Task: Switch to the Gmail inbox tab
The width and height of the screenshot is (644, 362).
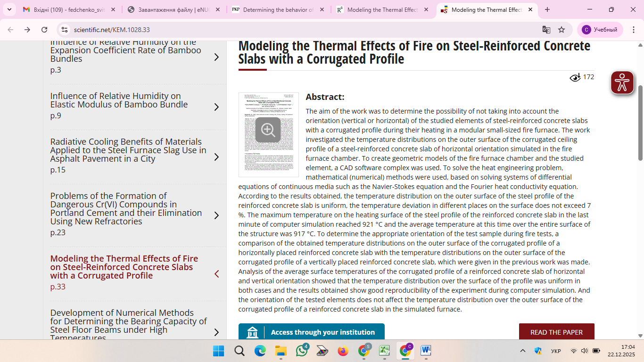Action: pos(69,9)
